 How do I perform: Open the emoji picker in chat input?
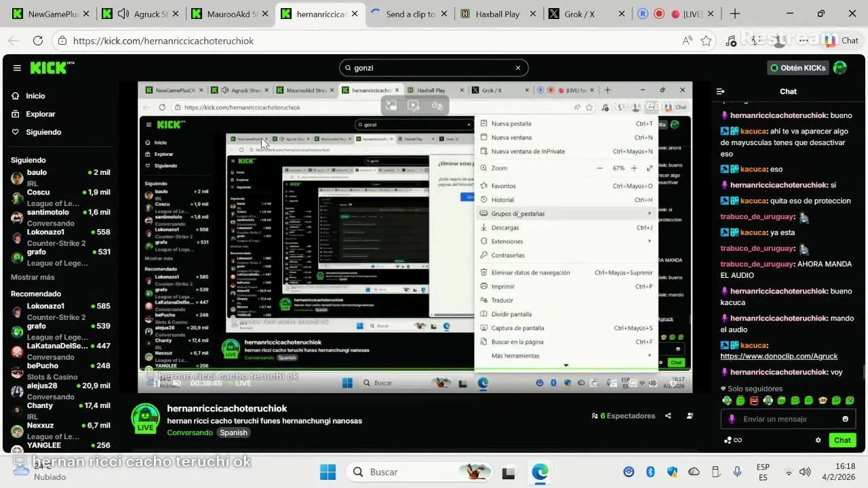point(845,419)
